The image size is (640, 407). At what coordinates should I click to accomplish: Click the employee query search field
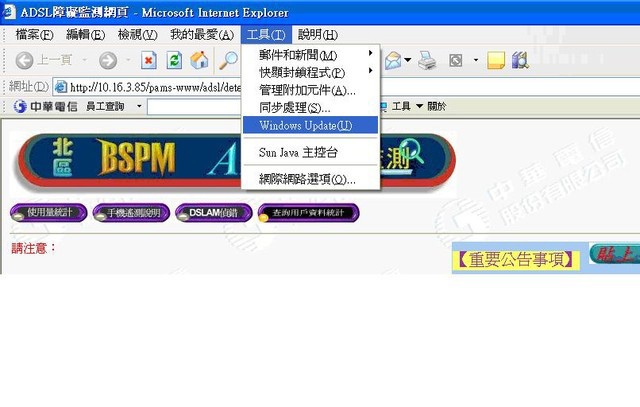194,107
